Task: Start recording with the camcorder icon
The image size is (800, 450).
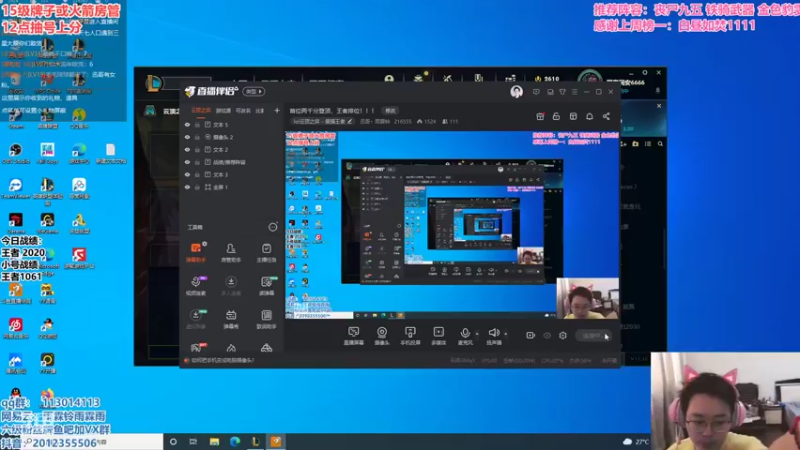Action: click(x=531, y=335)
